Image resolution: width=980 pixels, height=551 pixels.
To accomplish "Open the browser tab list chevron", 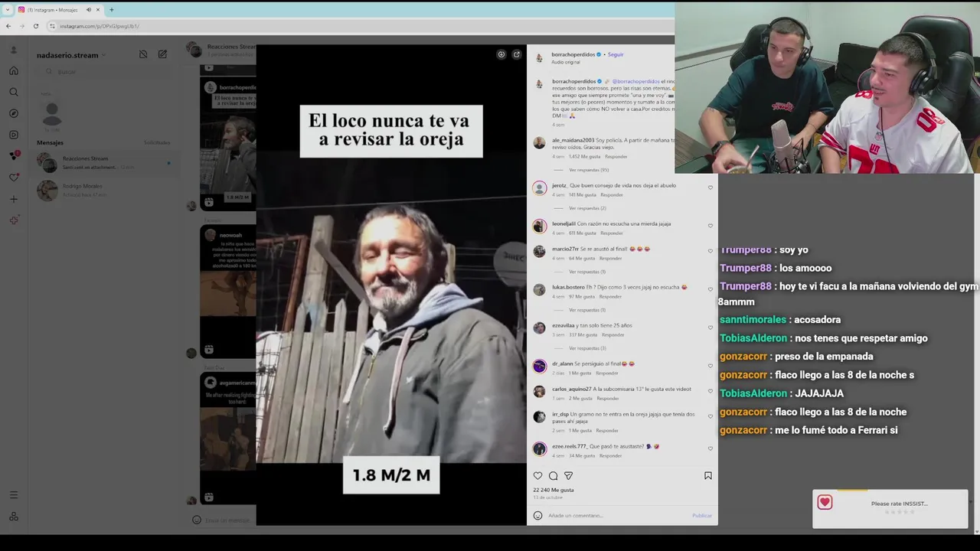I will [7, 10].
